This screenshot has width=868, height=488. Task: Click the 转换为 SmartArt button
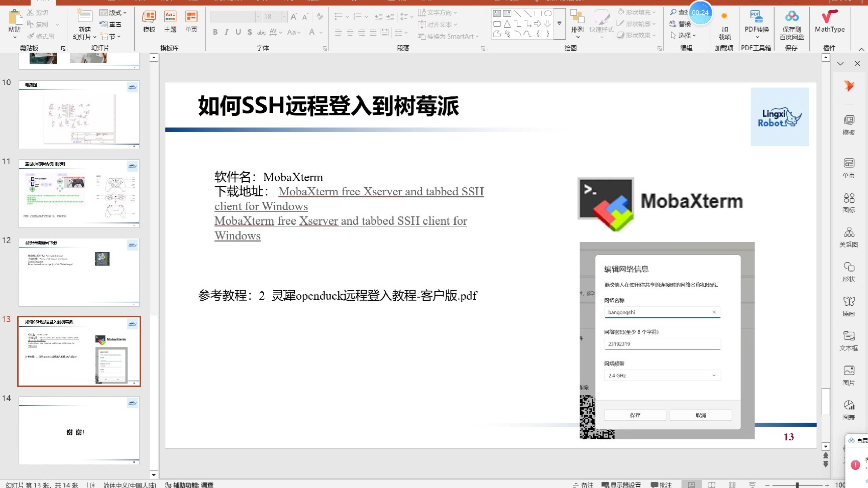click(448, 36)
